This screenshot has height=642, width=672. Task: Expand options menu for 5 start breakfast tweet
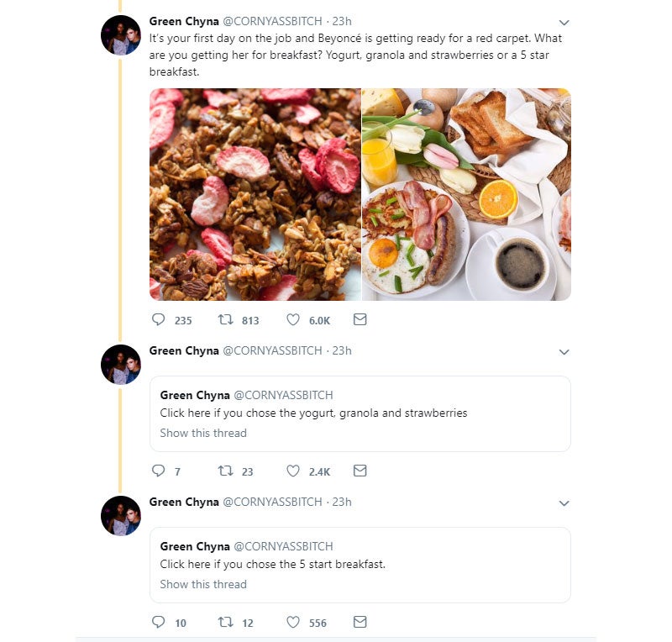564,503
